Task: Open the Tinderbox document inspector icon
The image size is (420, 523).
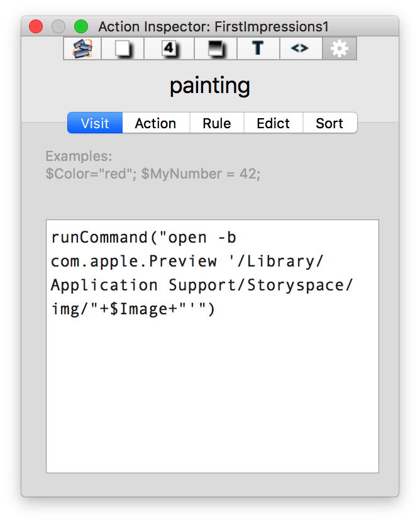Action: point(82,48)
